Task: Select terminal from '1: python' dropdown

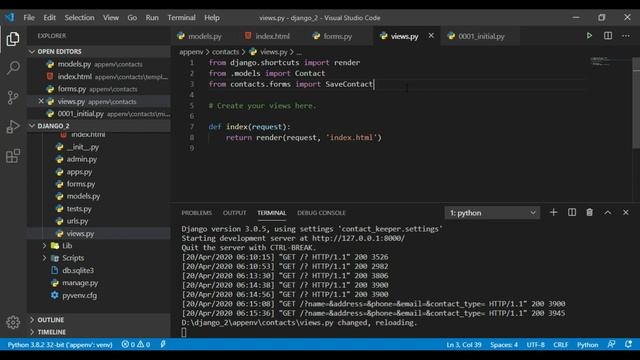Action: click(x=492, y=213)
